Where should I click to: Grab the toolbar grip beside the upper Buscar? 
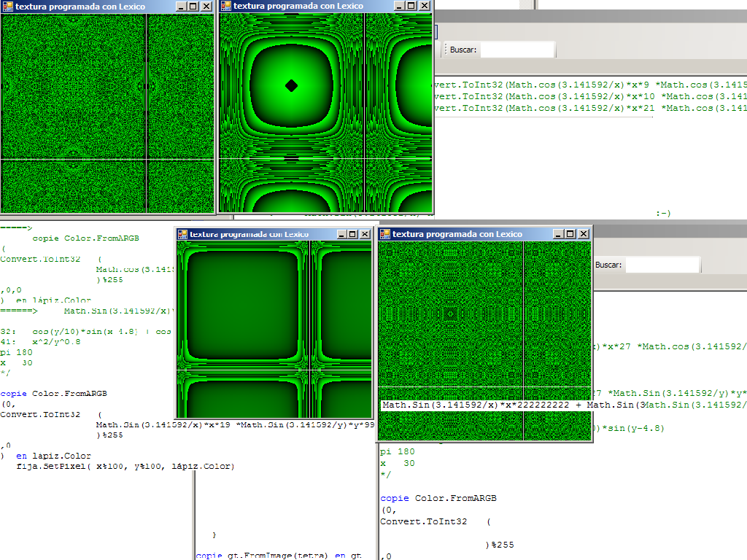coord(445,50)
